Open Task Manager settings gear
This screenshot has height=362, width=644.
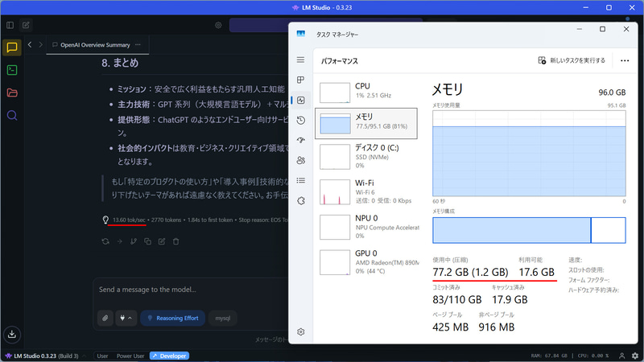point(300,331)
